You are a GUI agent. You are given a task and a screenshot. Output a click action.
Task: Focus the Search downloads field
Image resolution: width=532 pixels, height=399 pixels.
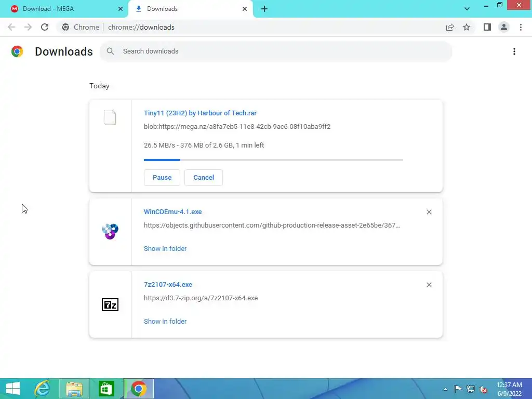tap(276, 51)
